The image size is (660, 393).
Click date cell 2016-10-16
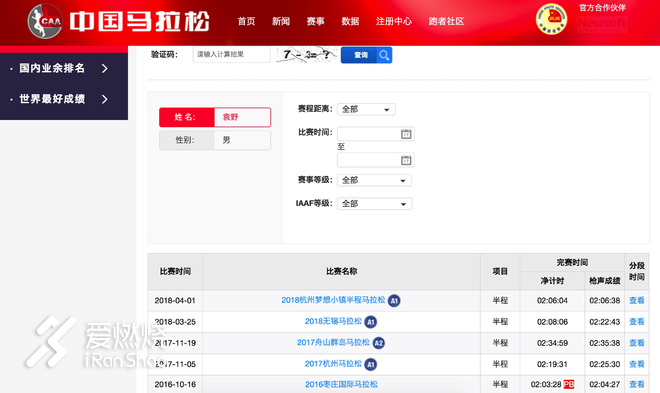coord(175,384)
